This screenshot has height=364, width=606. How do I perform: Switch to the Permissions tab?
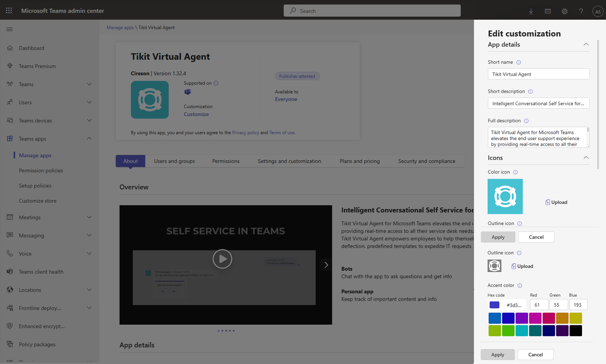click(225, 161)
